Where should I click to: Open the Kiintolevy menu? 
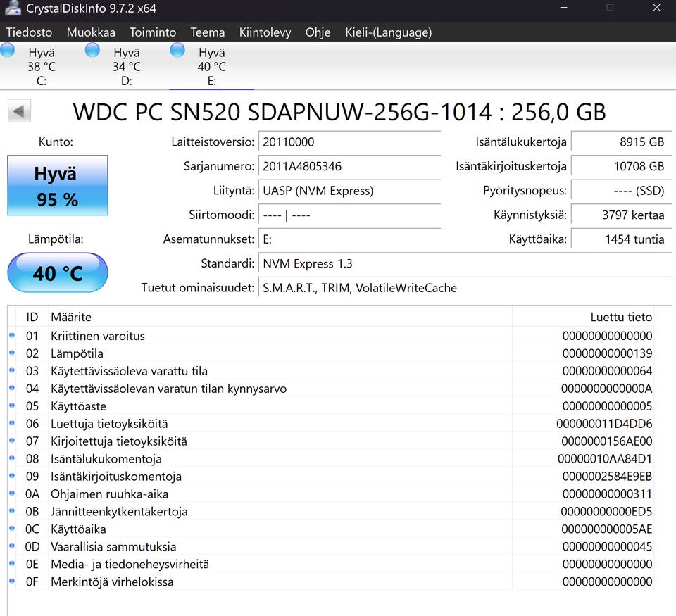(x=265, y=32)
